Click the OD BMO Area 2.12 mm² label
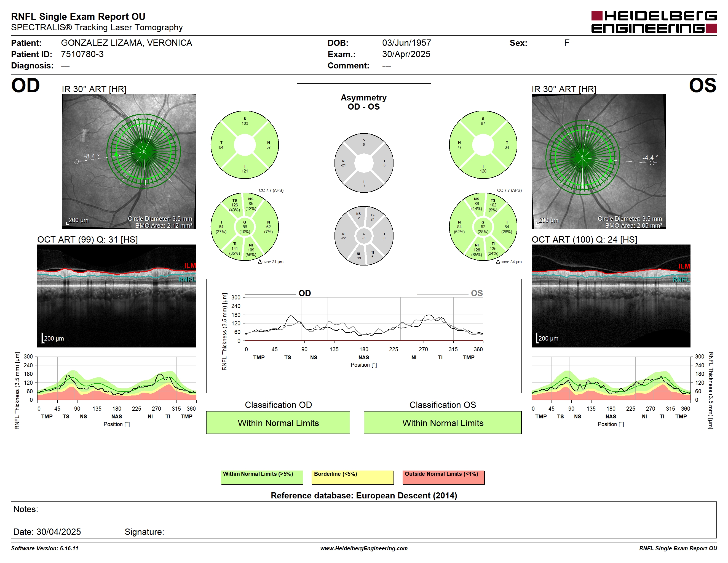Image resolution: width=728 pixels, height=563 pixels. [164, 225]
